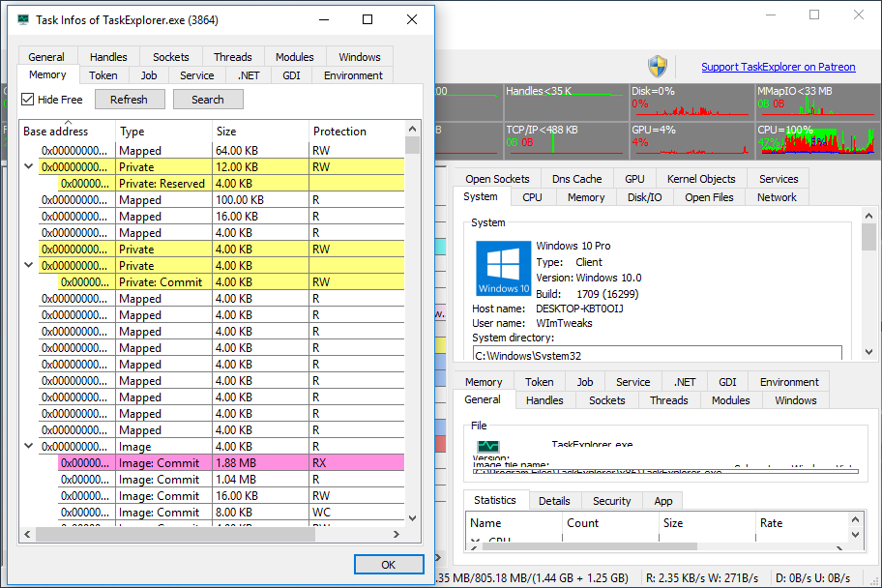Switch to the Token tab in Task Infos dialog
The height and width of the screenshot is (588, 882).
point(103,75)
